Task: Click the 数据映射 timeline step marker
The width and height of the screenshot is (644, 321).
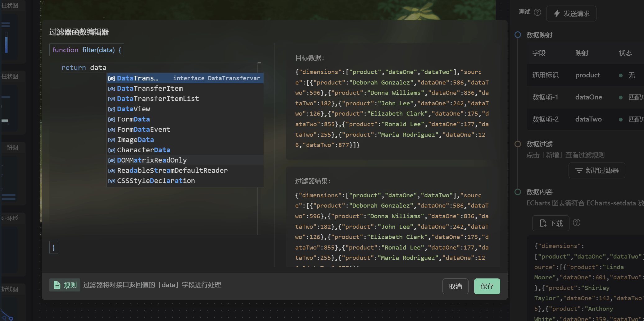Action: point(518,35)
